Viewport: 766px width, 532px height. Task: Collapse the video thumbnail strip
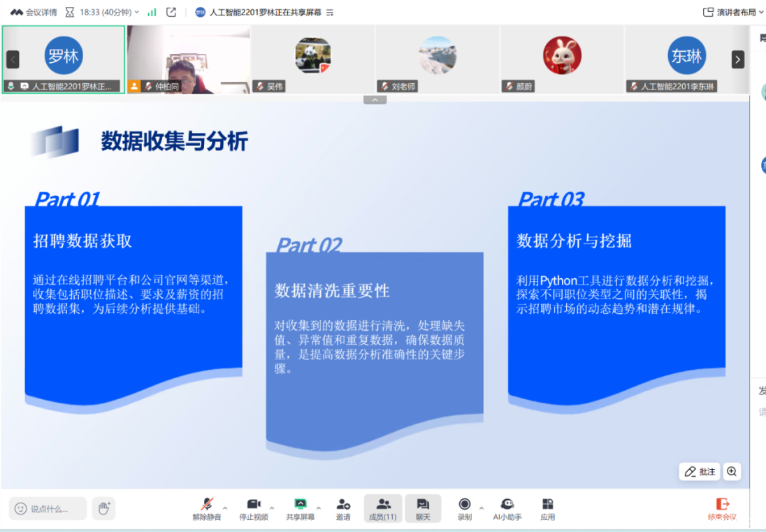click(x=375, y=99)
